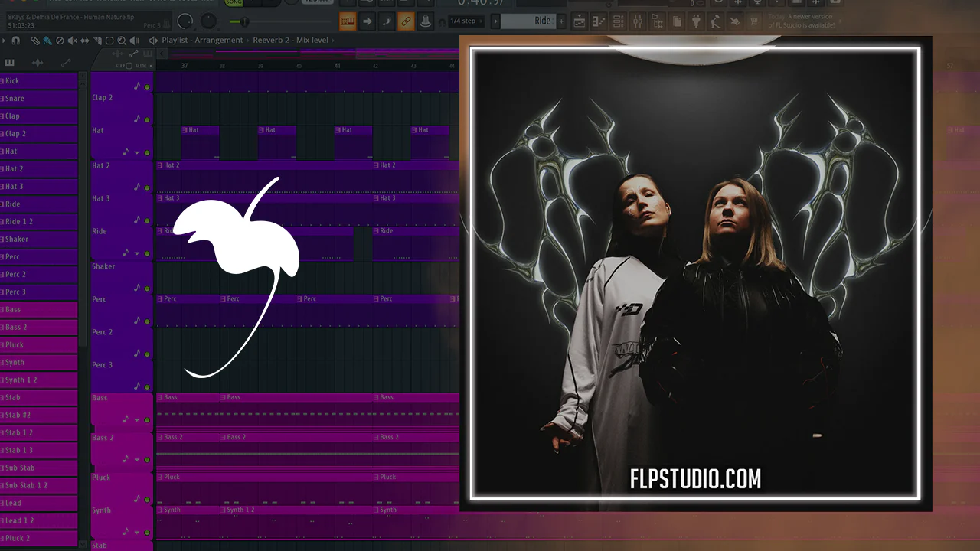The height and width of the screenshot is (551, 980).
Task: Click bar 41 on the timeline ruler
Action: [x=337, y=66]
